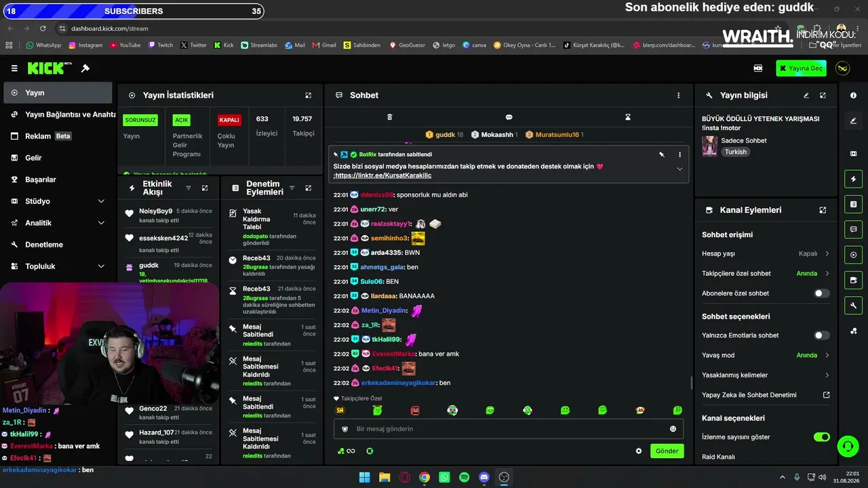Open the emoji picker in message box
868x488 pixels.
point(673,429)
